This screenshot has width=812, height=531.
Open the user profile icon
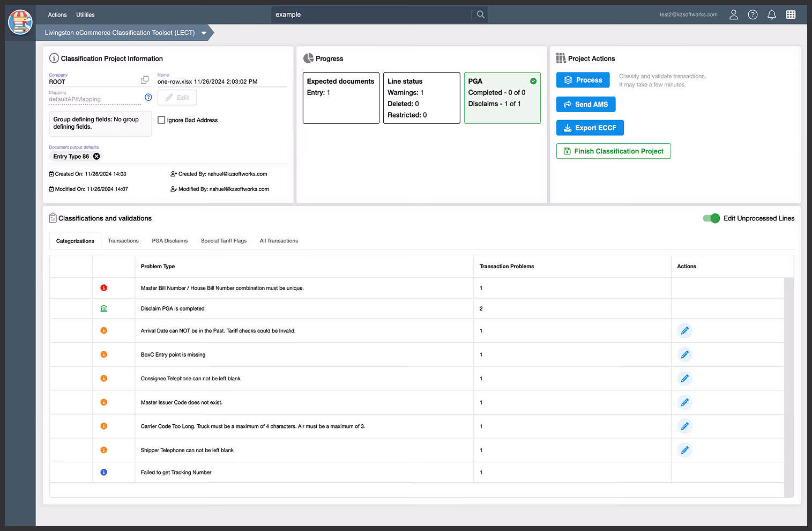734,14
